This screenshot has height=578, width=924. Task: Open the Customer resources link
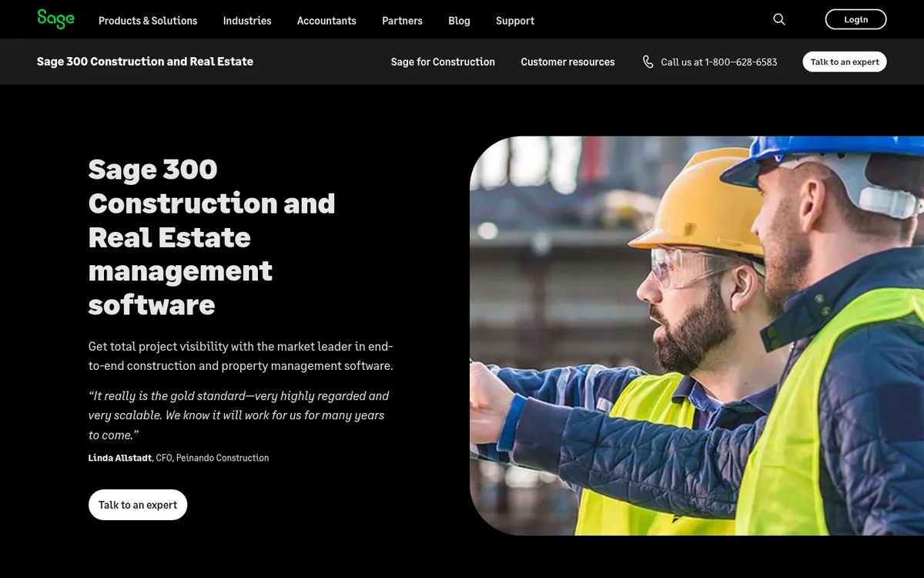click(x=567, y=62)
